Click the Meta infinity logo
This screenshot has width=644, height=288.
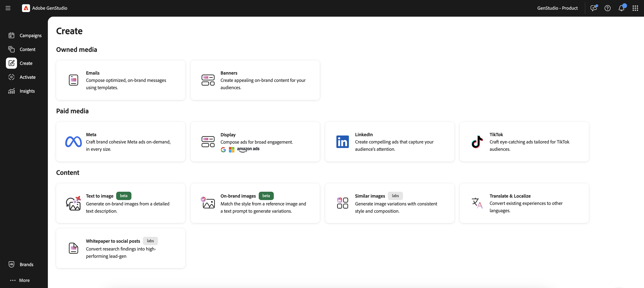[x=74, y=142]
